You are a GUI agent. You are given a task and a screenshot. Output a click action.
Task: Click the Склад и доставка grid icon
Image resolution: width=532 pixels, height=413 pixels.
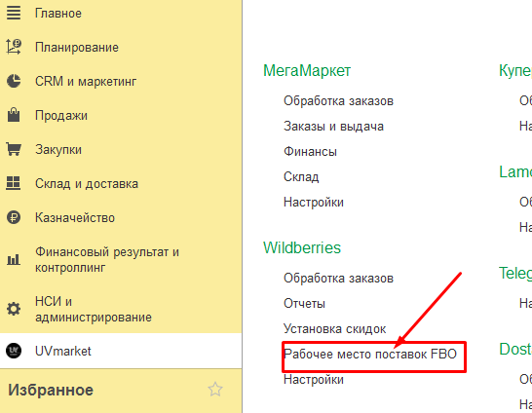pyautogui.click(x=14, y=183)
